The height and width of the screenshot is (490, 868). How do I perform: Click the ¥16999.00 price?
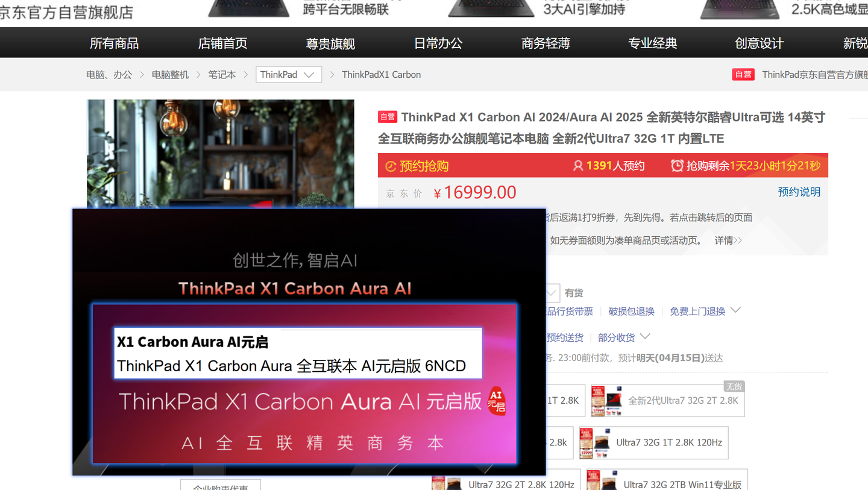point(475,193)
